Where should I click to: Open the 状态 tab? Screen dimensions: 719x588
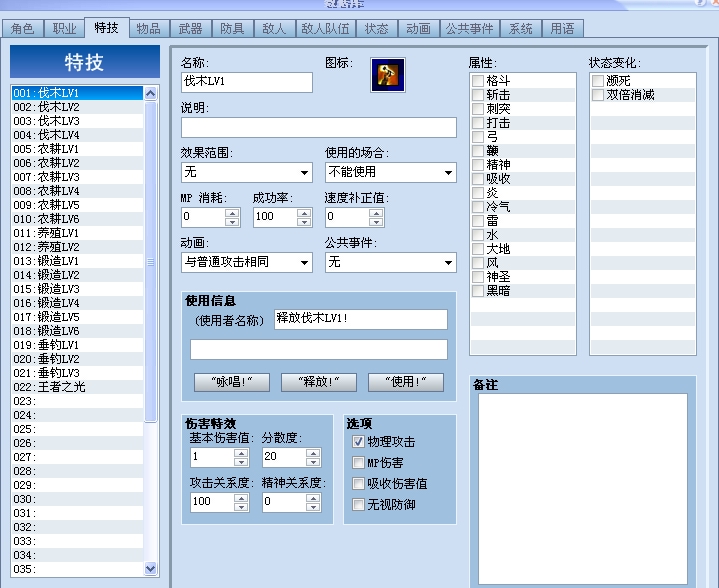click(x=376, y=29)
